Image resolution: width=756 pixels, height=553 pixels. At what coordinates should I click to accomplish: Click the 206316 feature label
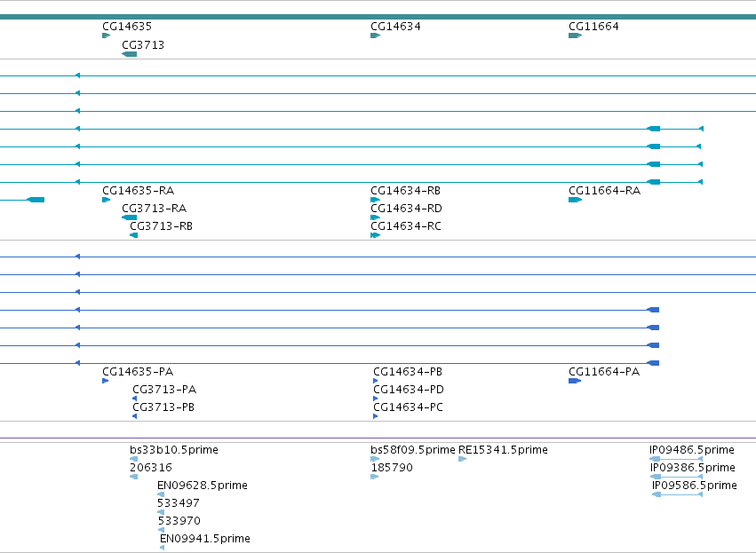click(x=150, y=468)
